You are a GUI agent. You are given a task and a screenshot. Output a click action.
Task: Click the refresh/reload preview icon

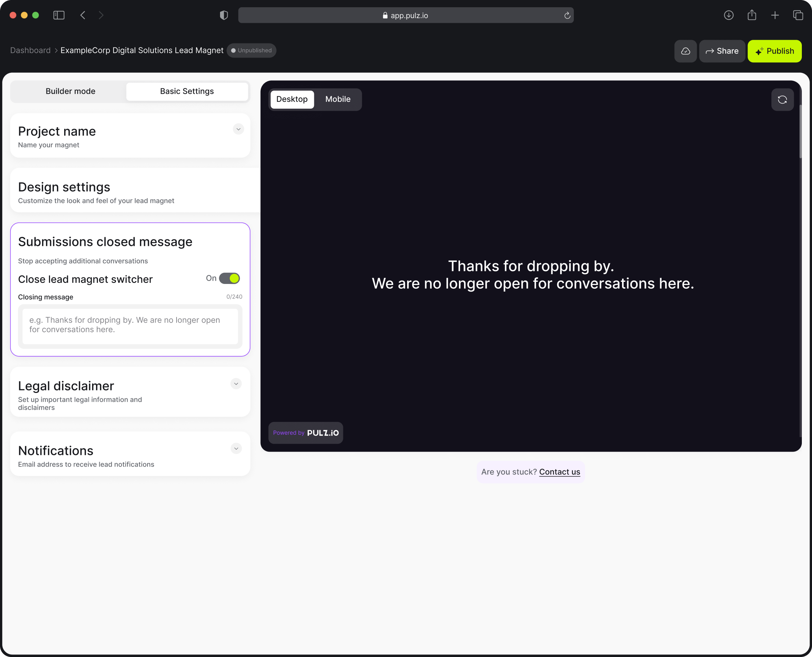(783, 99)
